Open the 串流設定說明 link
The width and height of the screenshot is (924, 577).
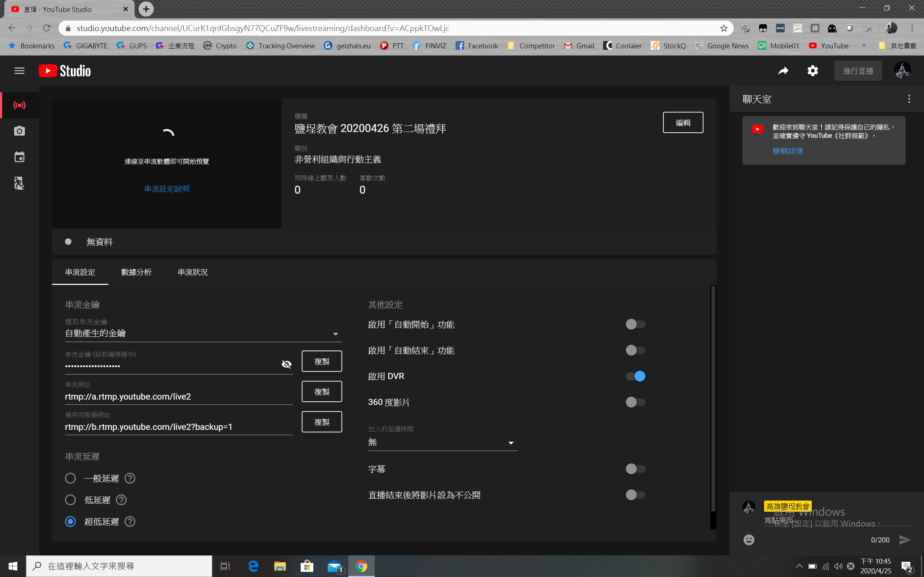click(x=166, y=189)
